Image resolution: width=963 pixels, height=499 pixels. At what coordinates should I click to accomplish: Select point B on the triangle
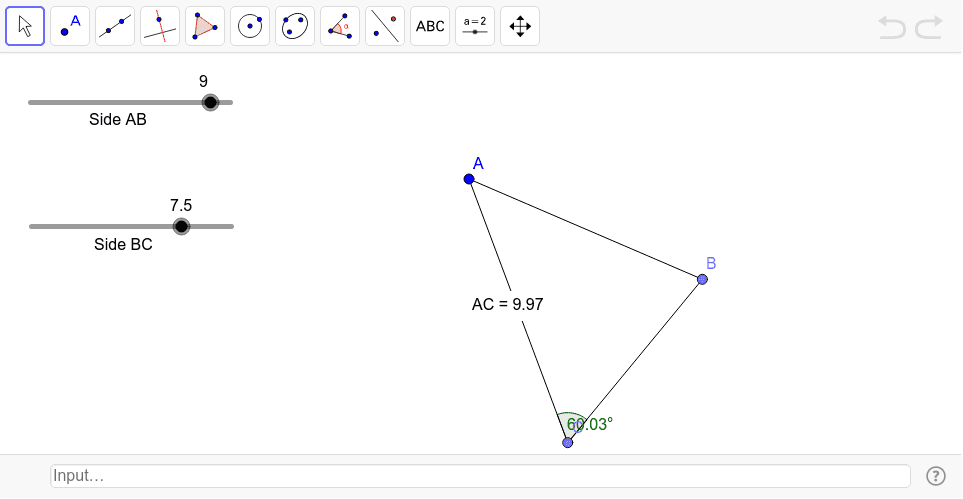(x=703, y=280)
